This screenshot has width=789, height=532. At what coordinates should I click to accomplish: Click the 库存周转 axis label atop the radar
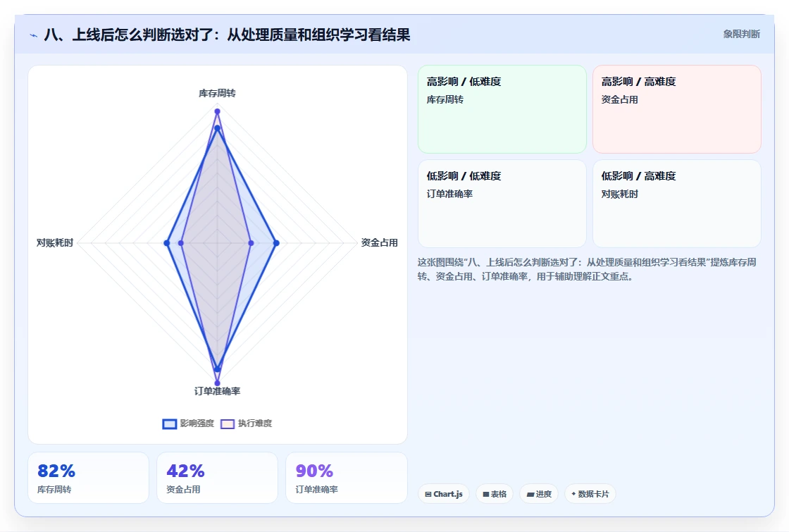[x=218, y=93]
